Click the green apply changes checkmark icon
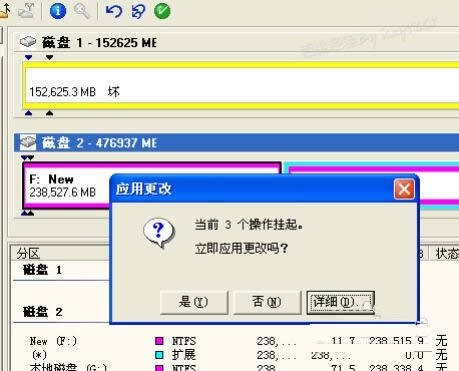 coord(162,11)
